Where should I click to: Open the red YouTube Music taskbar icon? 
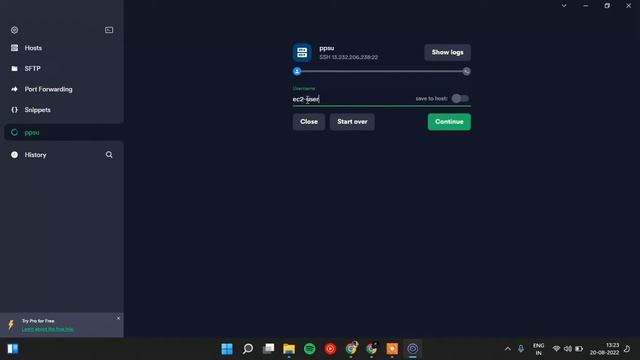[x=330, y=349]
